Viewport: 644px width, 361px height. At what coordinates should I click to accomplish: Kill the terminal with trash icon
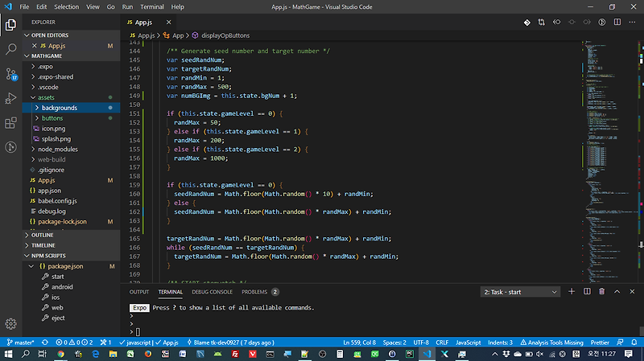point(601,292)
